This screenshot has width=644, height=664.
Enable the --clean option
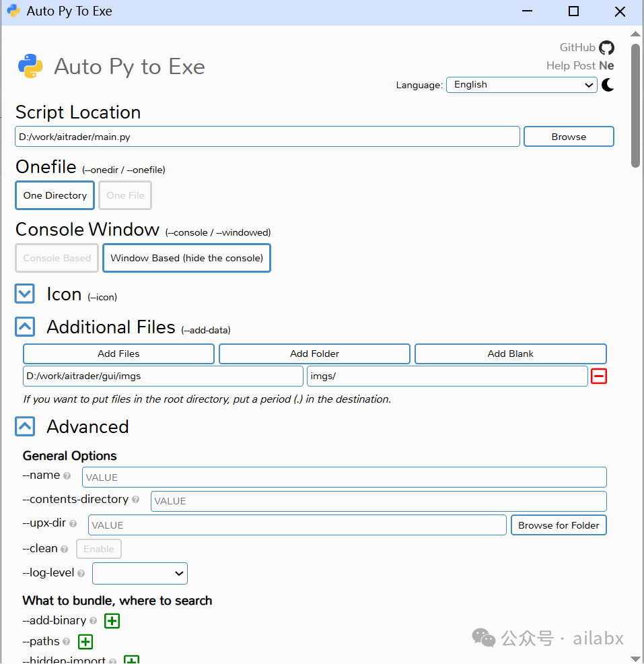(99, 549)
